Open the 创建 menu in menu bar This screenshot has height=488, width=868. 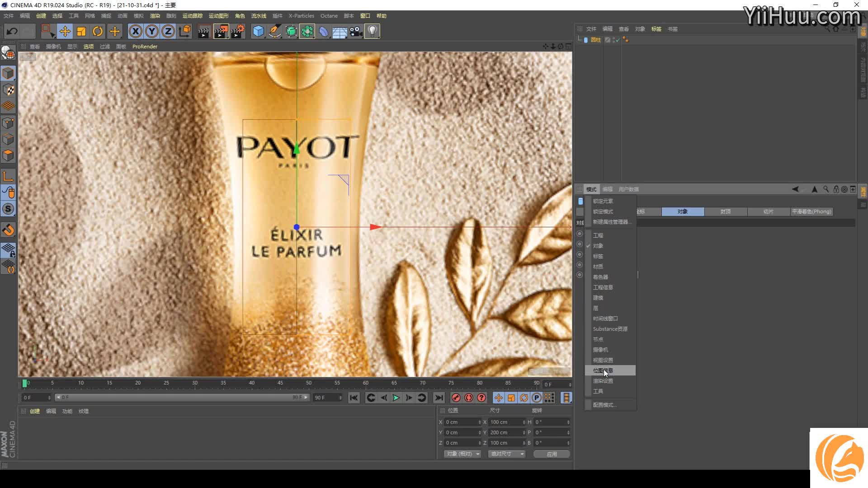click(41, 16)
